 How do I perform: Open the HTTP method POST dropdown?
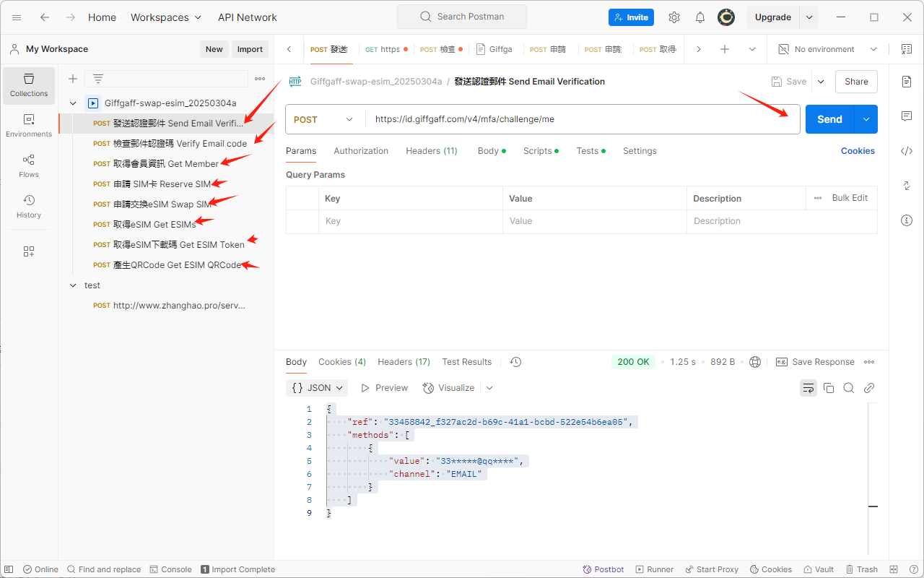click(324, 119)
